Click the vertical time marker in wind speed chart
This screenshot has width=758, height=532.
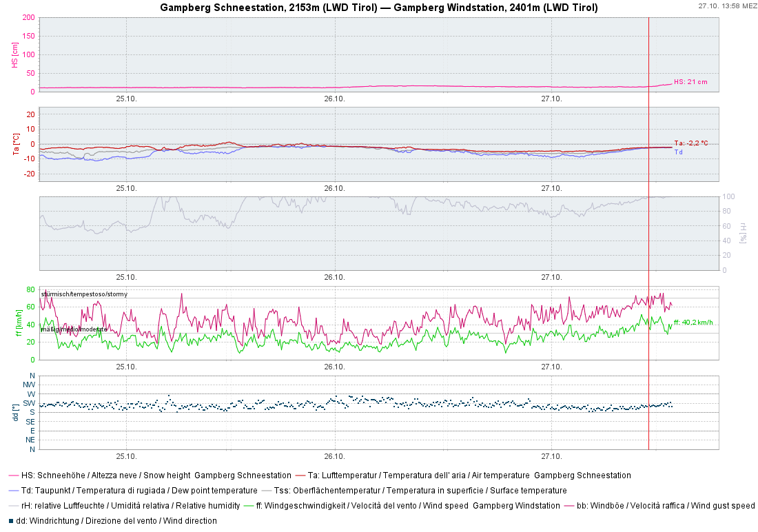pyautogui.click(x=648, y=323)
